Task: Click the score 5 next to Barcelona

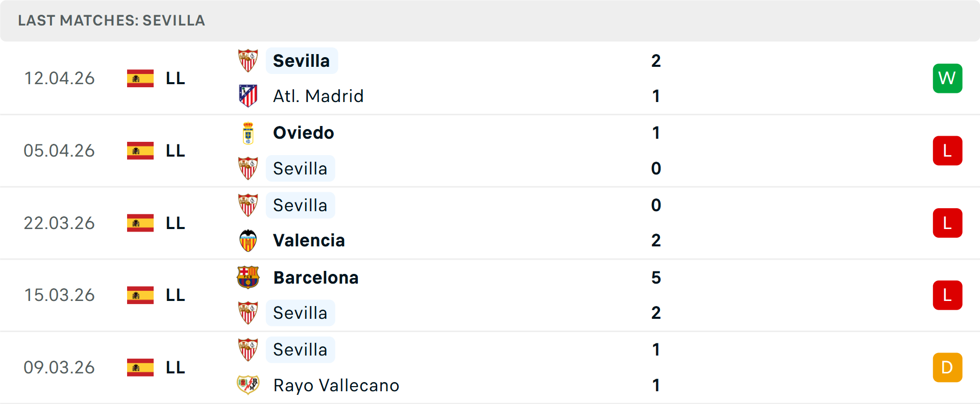Action: [x=656, y=278]
